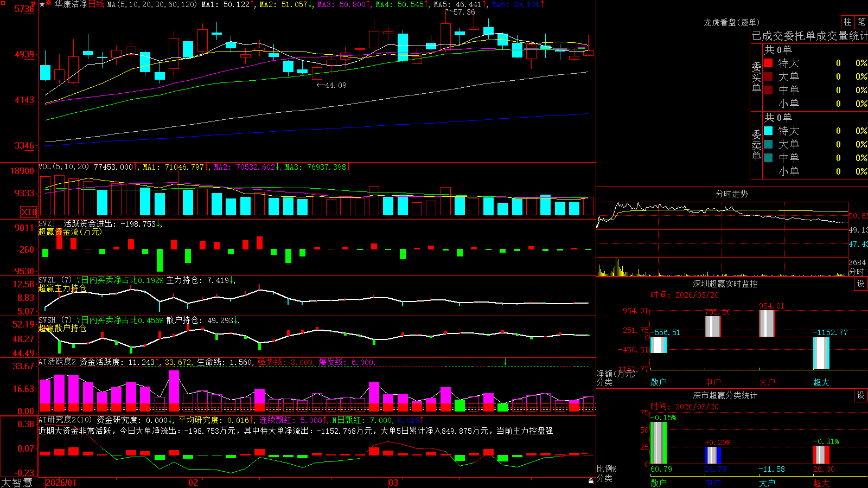Click the AI活跃度2 indicator title

[58, 362]
